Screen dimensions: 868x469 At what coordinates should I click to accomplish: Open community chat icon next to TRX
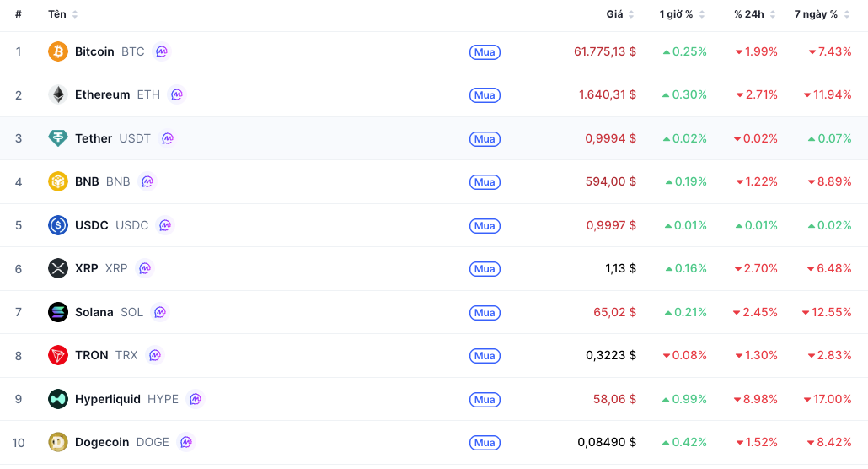pos(155,355)
